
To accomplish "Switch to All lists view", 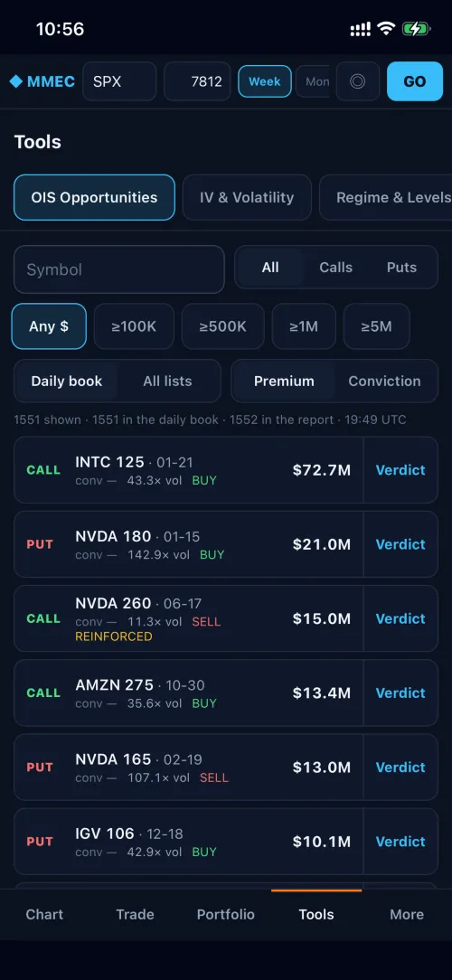I will tap(167, 382).
